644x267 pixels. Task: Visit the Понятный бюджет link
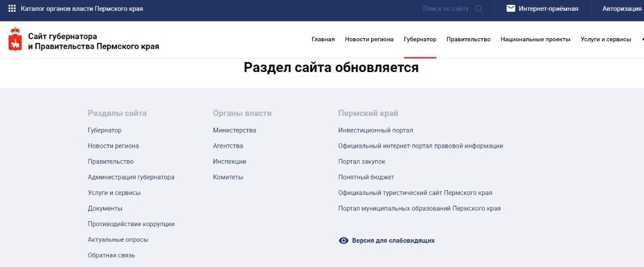click(366, 177)
